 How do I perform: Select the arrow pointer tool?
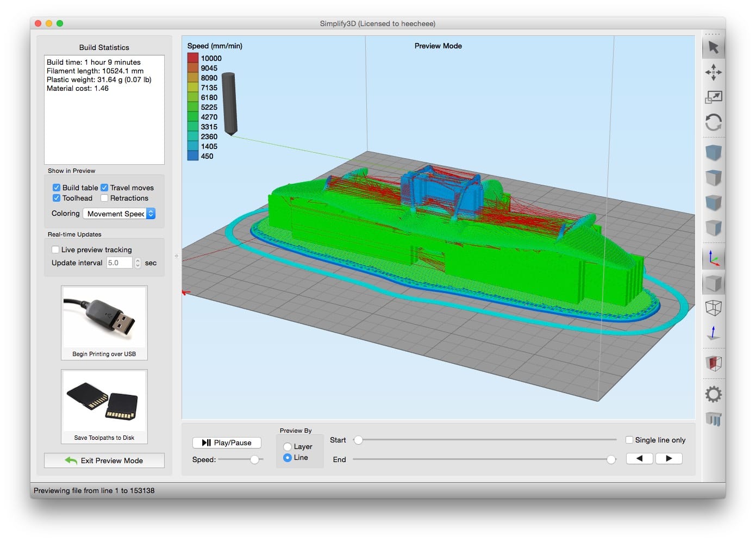click(x=713, y=48)
